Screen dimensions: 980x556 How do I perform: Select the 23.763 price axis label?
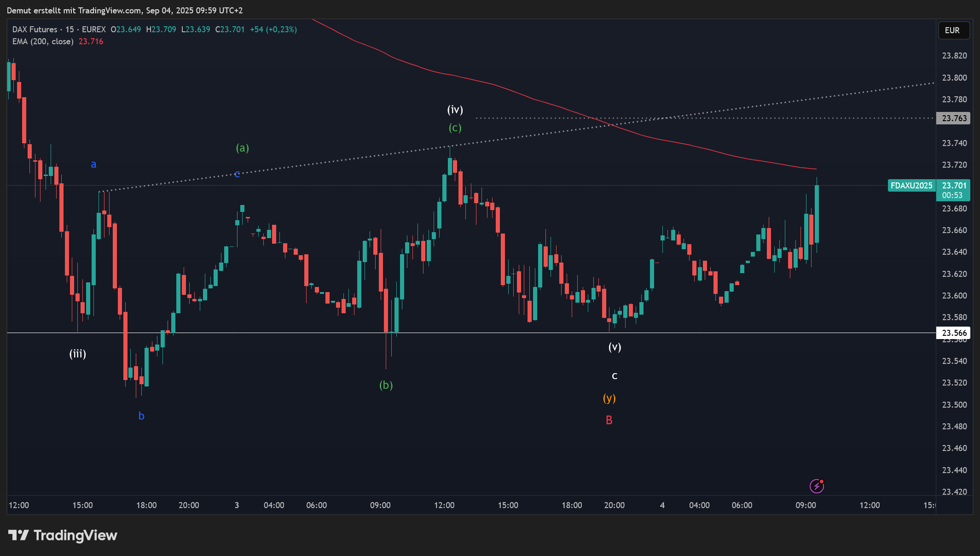pos(954,118)
